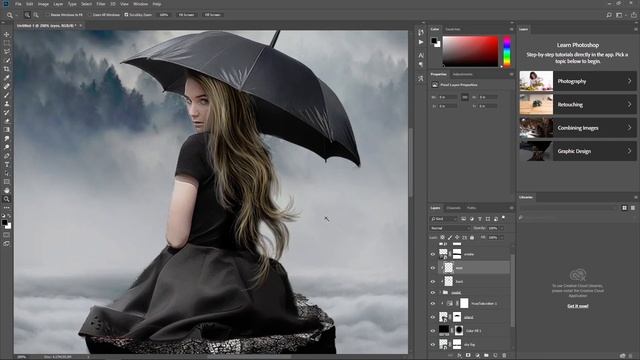640x360 pixels.
Task: Add a layer mask from Layers footer
Action: point(468,356)
